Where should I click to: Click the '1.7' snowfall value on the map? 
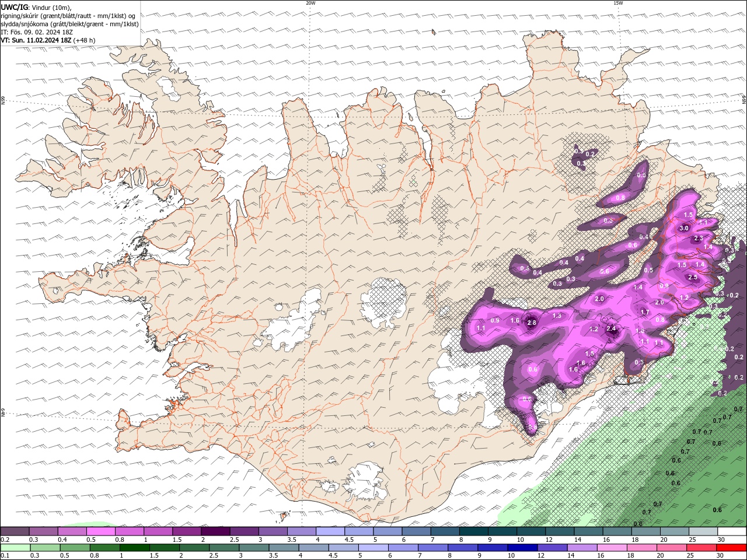point(645,312)
